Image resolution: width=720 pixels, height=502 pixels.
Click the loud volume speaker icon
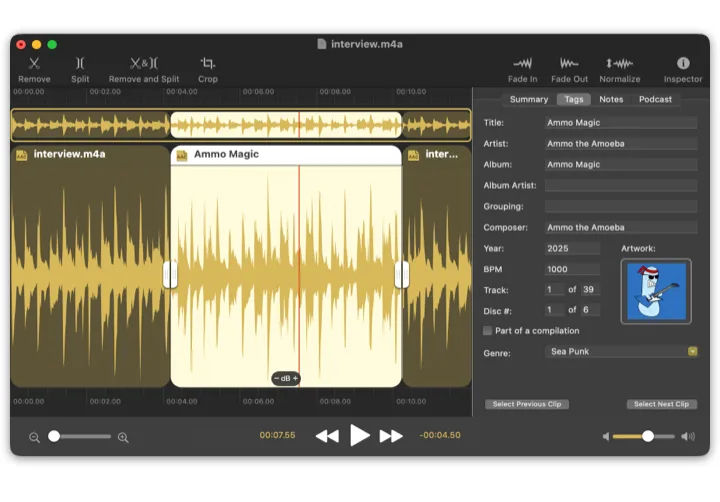pos(688,436)
